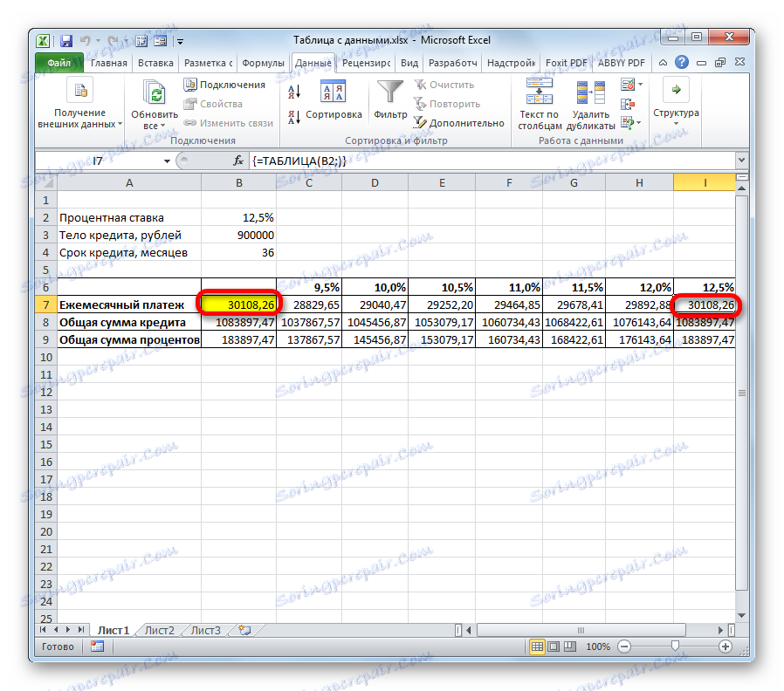Open the Customize Quick Access Toolbar arrow
This screenshot has height=691, width=784.
[x=180, y=42]
